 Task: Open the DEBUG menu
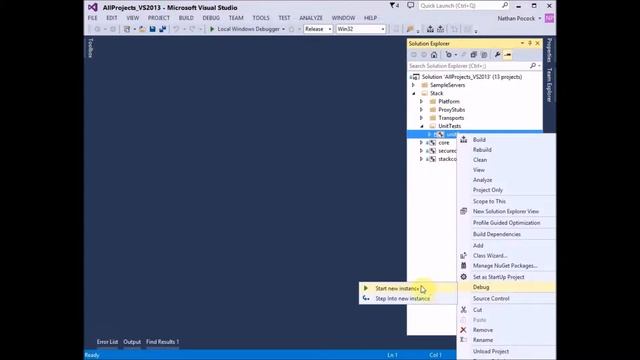tap(211, 18)
